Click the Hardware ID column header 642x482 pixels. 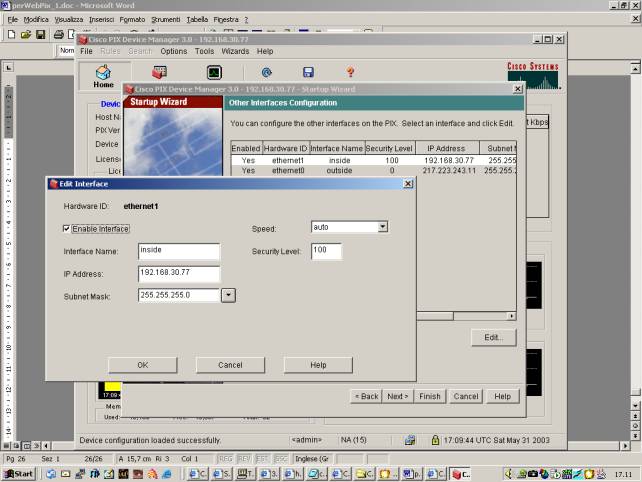285,148
